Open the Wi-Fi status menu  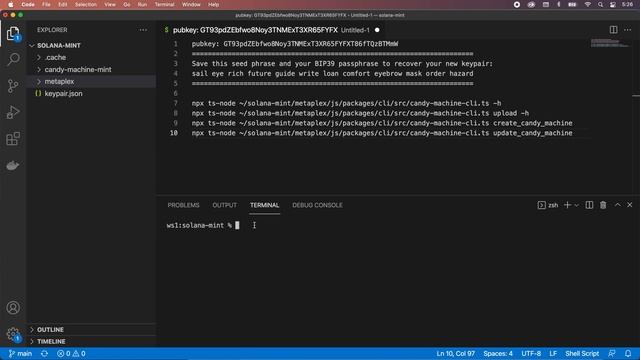(587, 4)
